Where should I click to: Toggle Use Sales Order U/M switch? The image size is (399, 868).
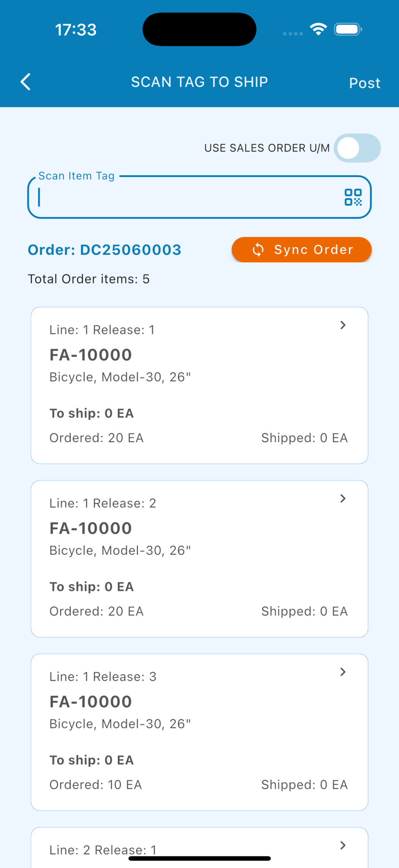point(357,148)
